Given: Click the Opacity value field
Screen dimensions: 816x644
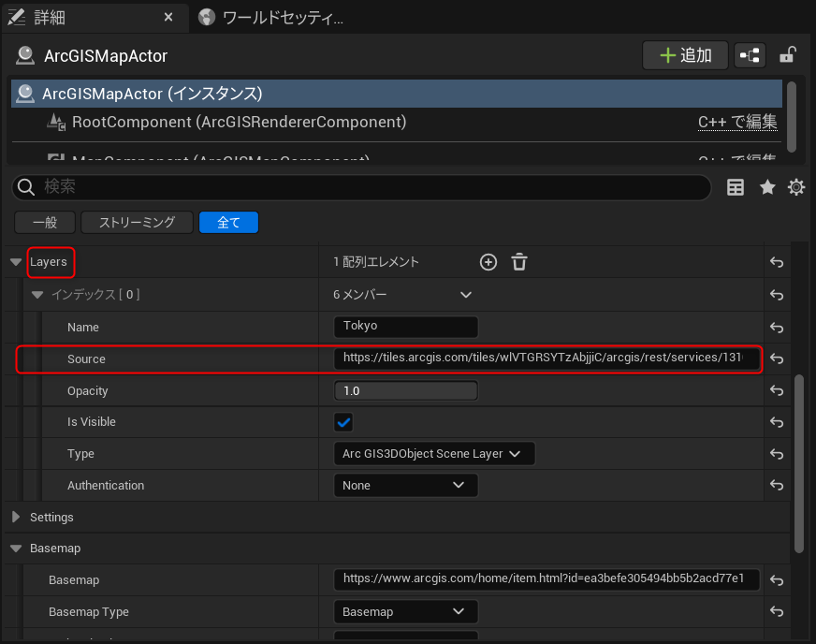Looking at the screenshot, I should coord(406,390).
